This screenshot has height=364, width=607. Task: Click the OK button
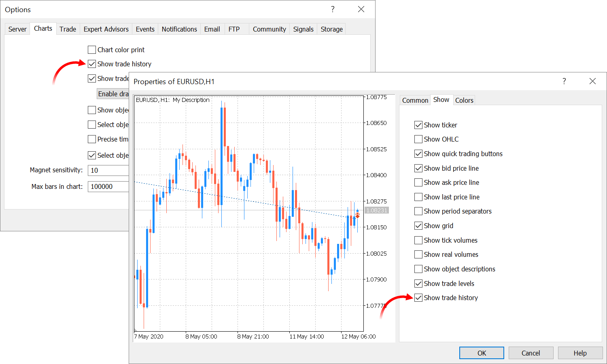click(482, 353)
